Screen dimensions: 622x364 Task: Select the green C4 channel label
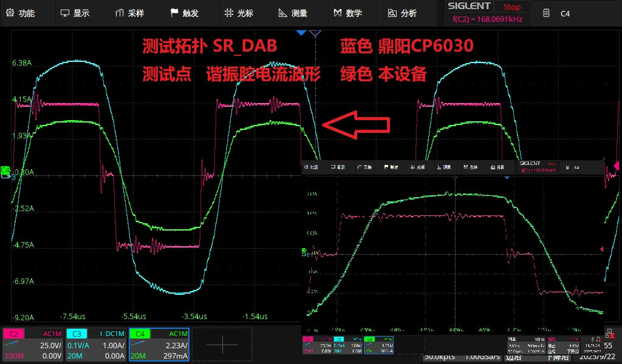(x=140, y=334)
